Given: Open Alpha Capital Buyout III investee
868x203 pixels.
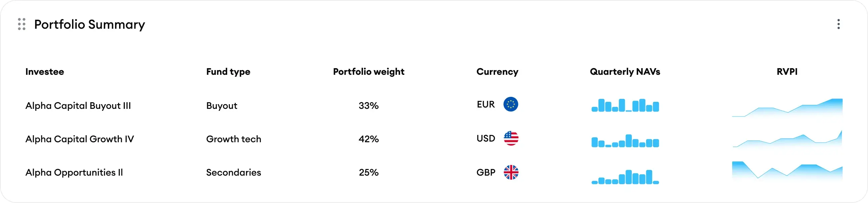Looking at the screenshot, I should (x=78, y=106).
